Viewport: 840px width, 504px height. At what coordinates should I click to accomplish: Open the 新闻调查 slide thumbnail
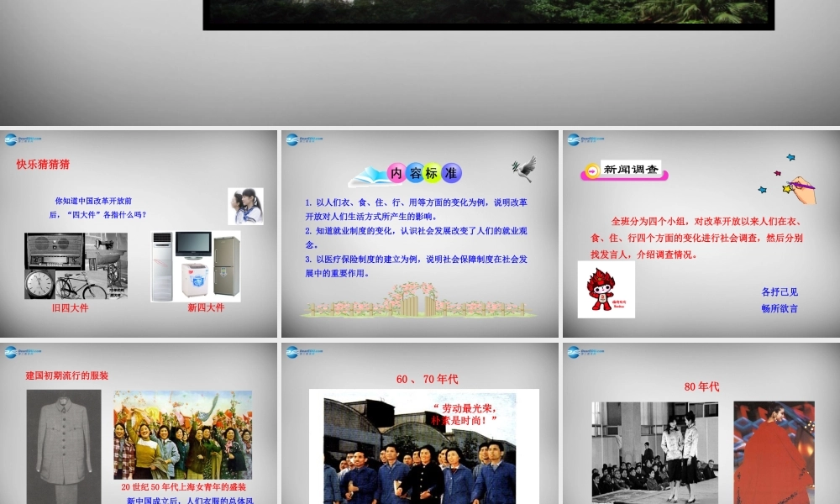click(x=701, y=234)
